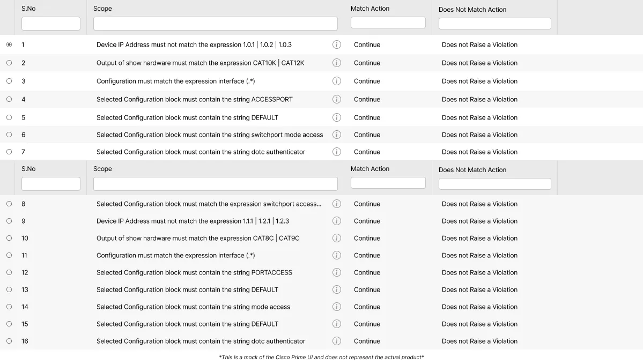Choose radio button for rule 11
Viewport: 643px width, 364px height.
tap(9, 255)
